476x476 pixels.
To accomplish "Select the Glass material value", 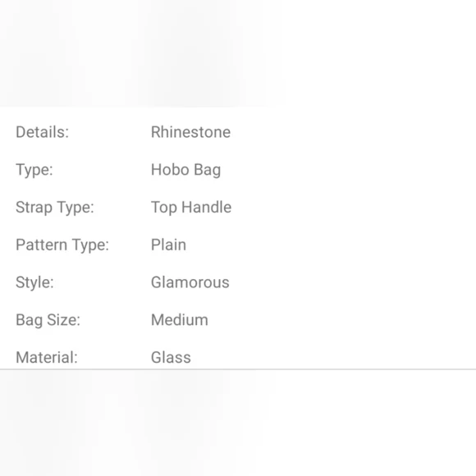I will pos(171,358).
